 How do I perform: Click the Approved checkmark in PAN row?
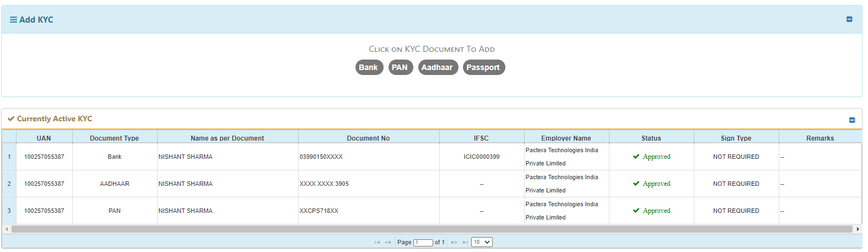pos(636,211)
